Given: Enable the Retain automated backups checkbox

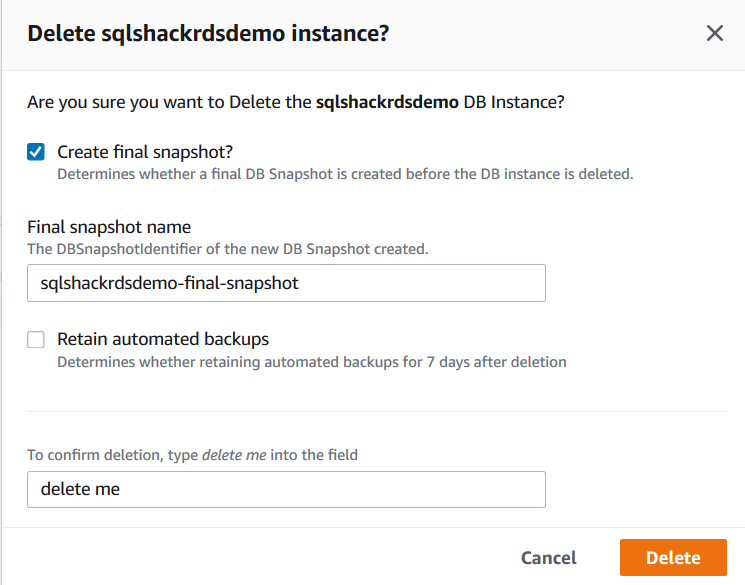Looking at the screenshot, I should (x=36, y=340).
